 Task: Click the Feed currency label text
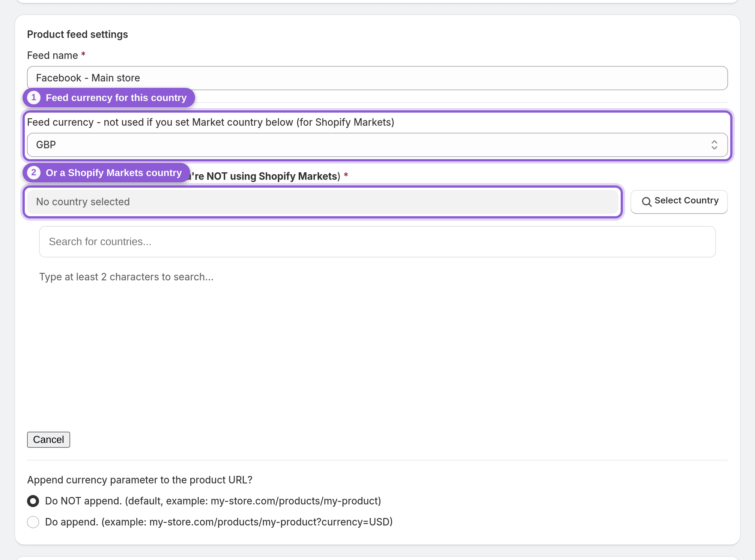pos(211,122)
